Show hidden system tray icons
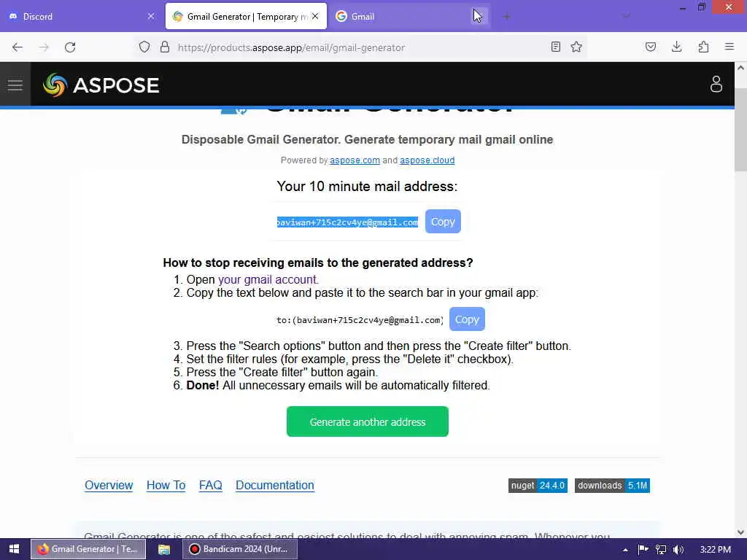This screenshot has height=560, width=747. point(625,550)
